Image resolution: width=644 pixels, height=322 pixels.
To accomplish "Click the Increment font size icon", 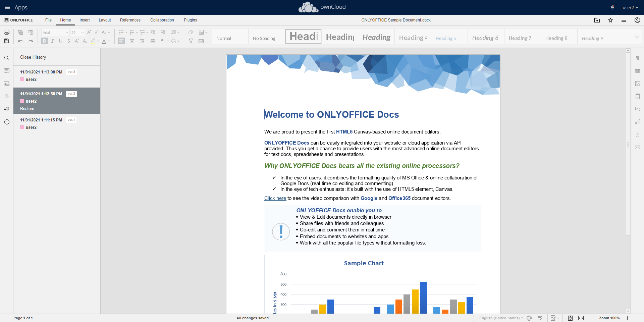I will (x=89, y=32).
